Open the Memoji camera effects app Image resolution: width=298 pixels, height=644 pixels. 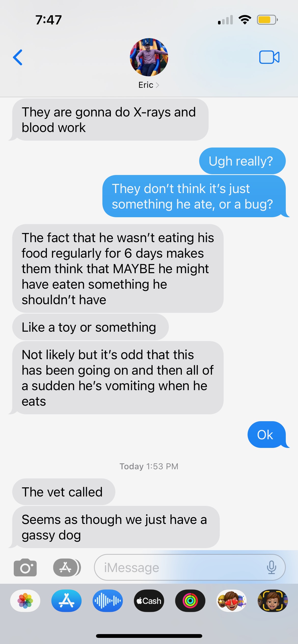coord(273,601)
